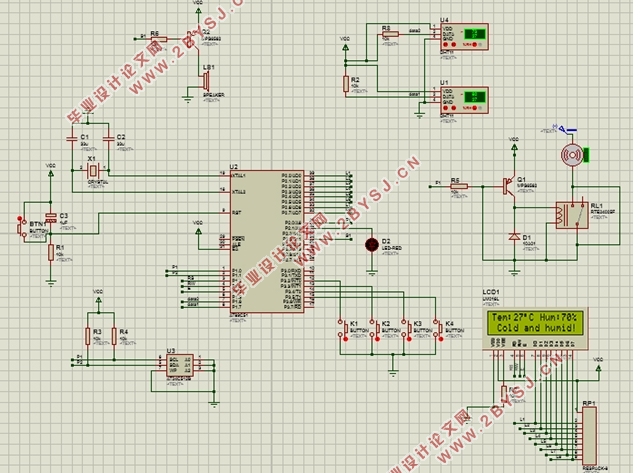This screenshot has height=473, width=641.
Task: Select the Q2 transistor above the speaker
Action: (x=192, y=40)
